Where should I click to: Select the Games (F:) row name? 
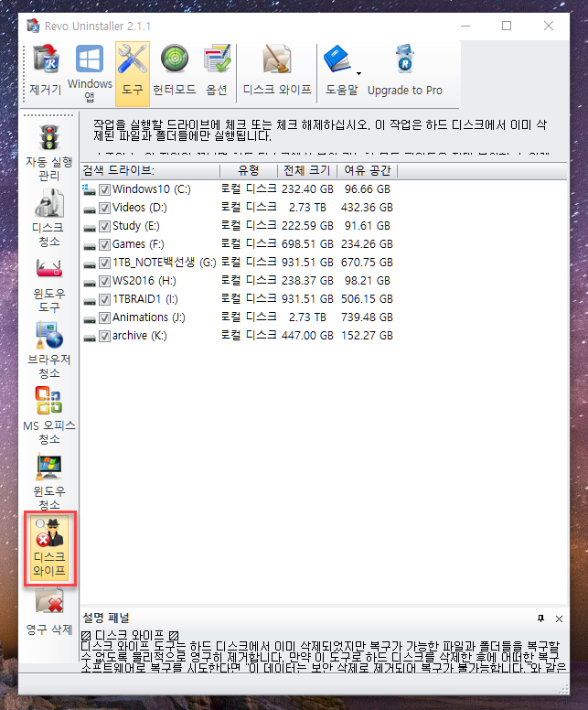point(138,244)
